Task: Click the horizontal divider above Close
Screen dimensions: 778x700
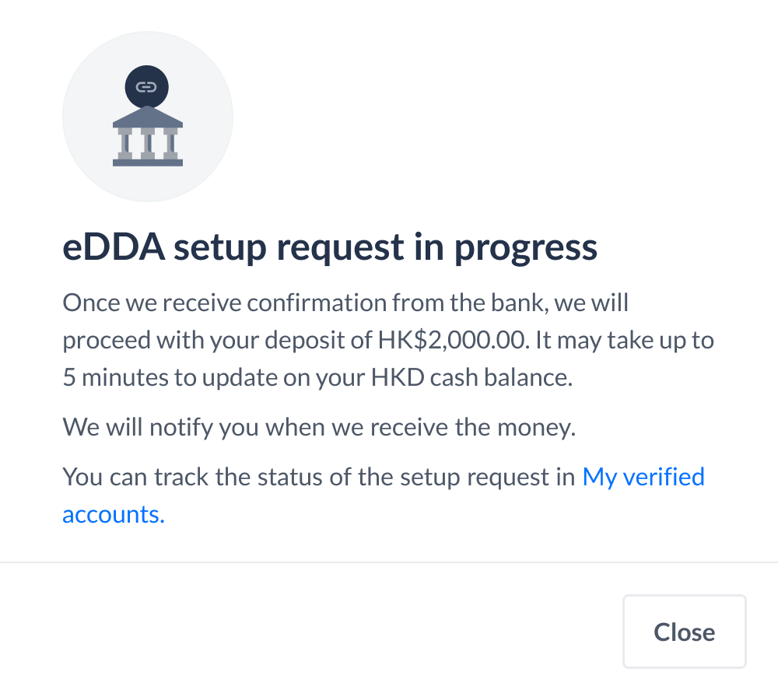Action: [x=389, y=562]
